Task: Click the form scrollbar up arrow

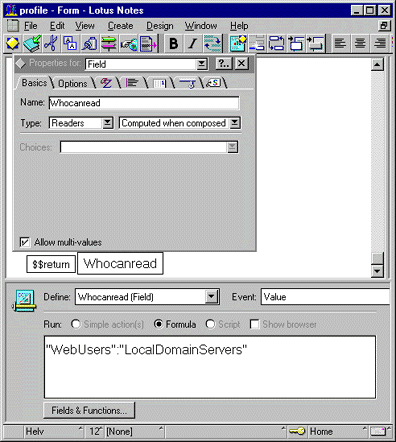Action: tap(377, 64)
